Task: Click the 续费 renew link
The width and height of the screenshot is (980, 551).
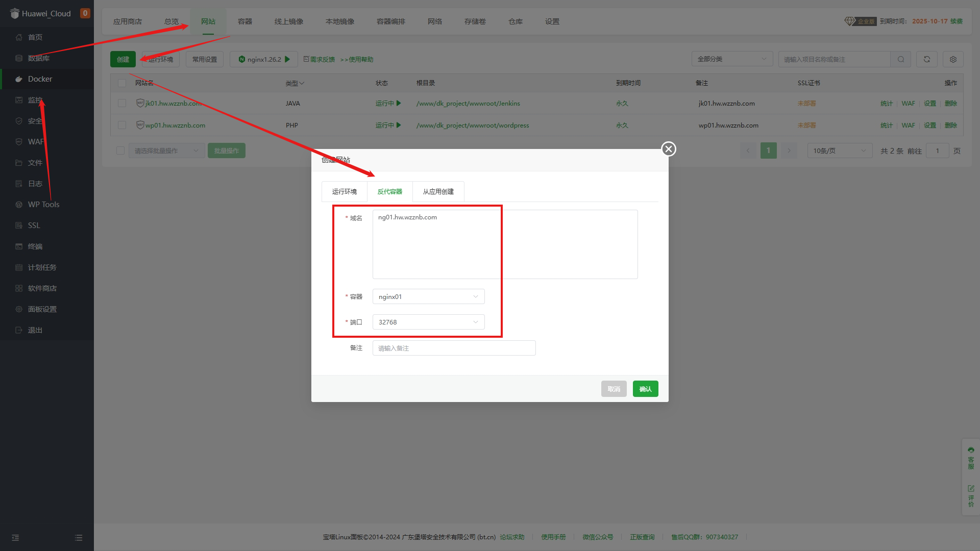Action: pyautogui.click(x=957, y=21)
